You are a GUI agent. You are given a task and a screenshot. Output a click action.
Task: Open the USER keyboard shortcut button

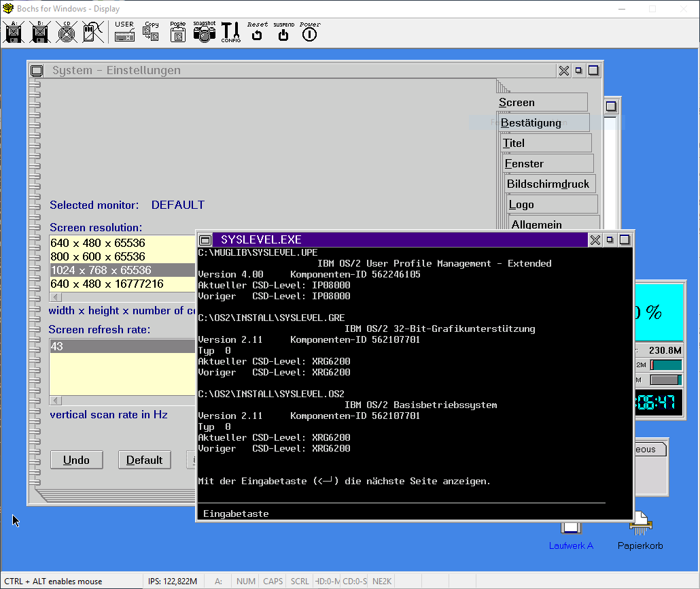tap(124, 32)
